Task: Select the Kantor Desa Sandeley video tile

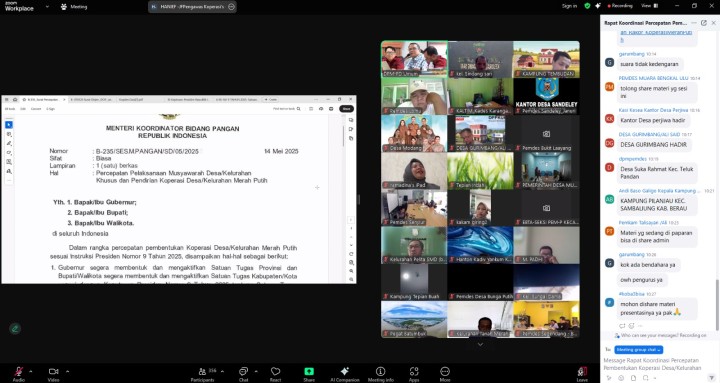Action: [546, 96]
